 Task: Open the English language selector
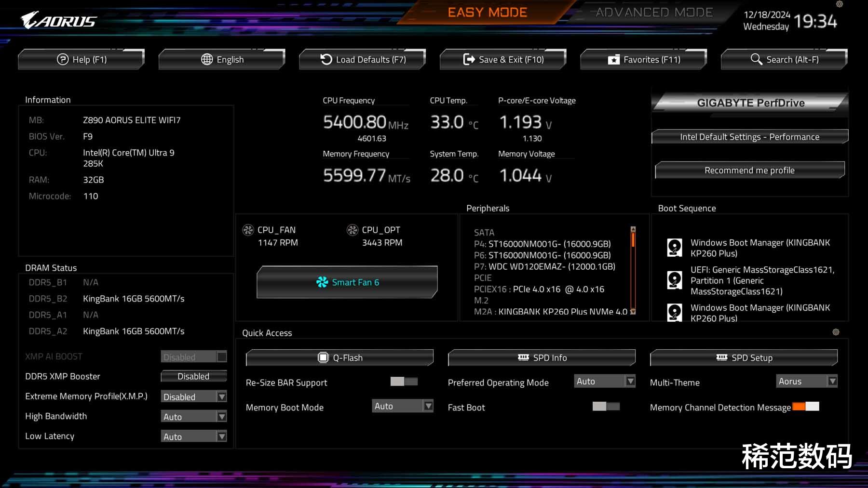pos(222,59)
